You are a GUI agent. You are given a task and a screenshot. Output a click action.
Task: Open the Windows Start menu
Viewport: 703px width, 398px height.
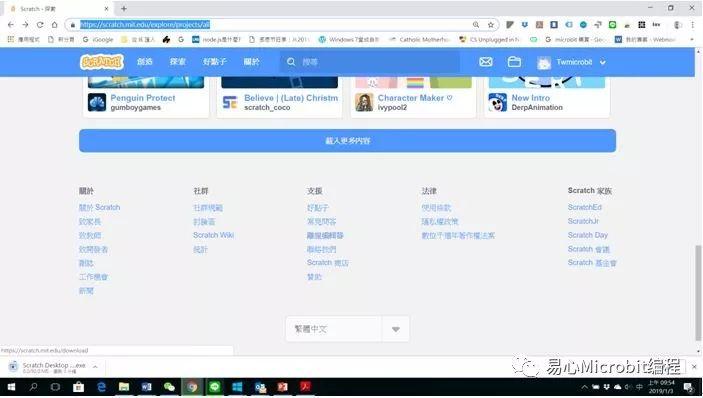click(x=11, y=387)
